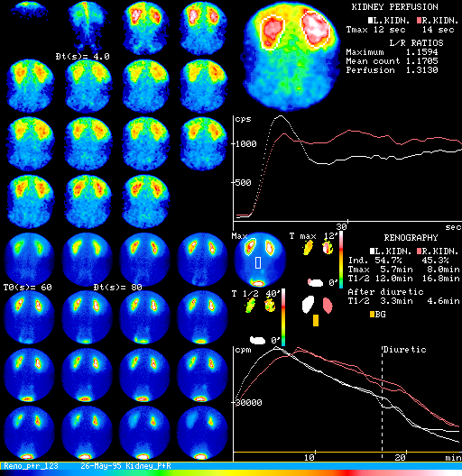Click the Max renography summary image
This screenshot has width=462, height=476.
tap(260, 260)
